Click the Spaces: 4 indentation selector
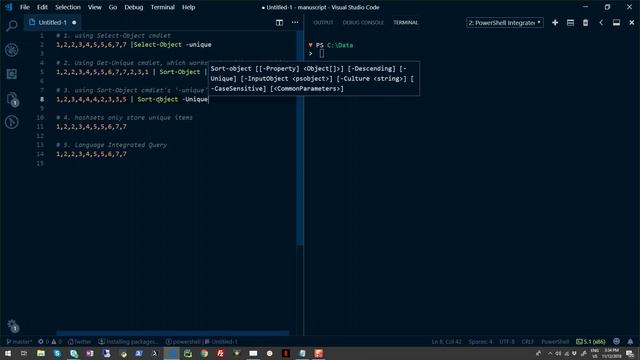The image size is (640, 360). [x=480, y=341]
